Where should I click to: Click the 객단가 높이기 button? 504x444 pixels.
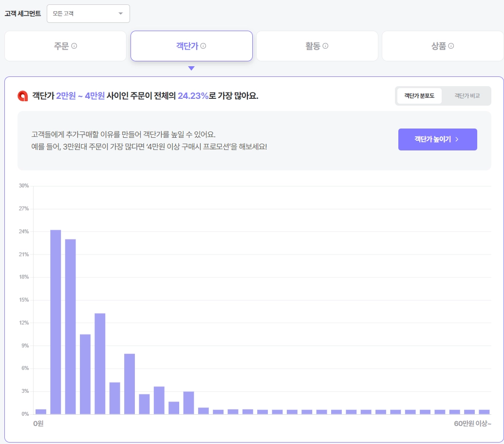coord(437,139)
